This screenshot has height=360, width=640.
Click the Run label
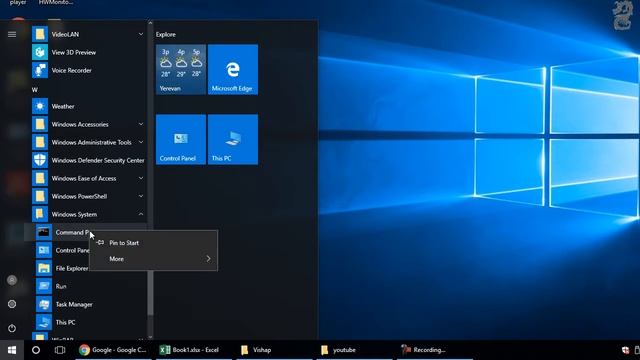pyautogui.click(x=61, y=287)
